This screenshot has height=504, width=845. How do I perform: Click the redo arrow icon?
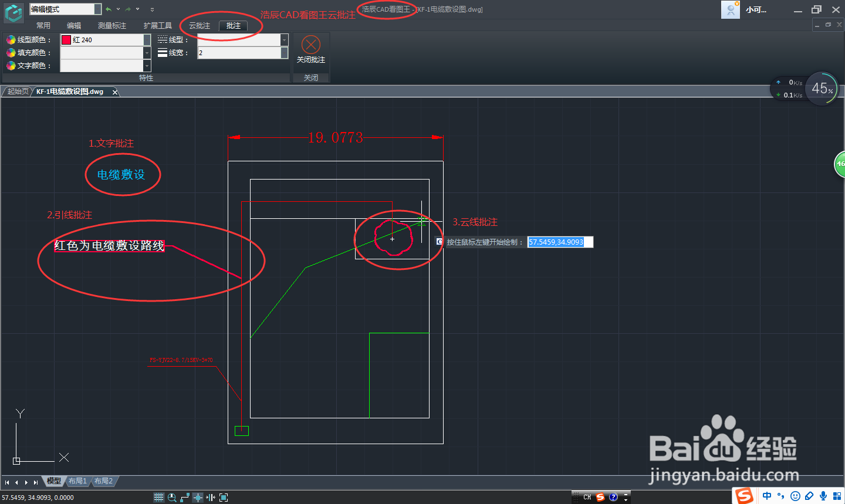tap(128, 9)
